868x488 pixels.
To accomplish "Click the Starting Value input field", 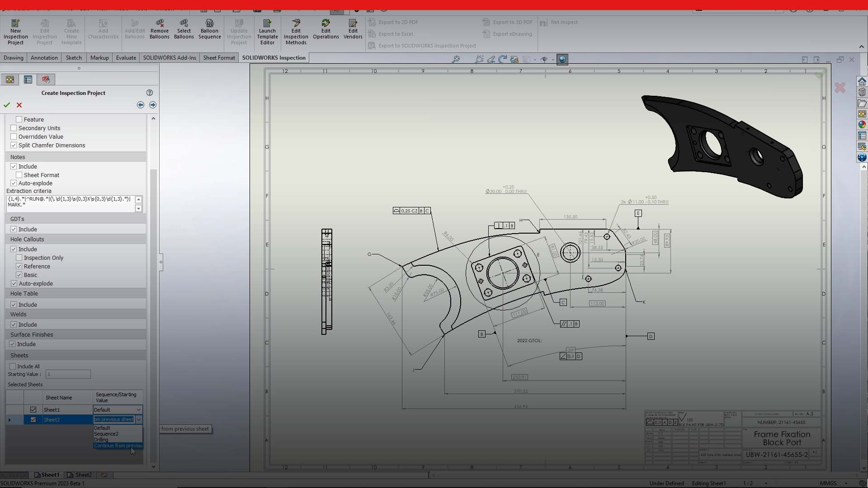I will pyautogui.click(x=68, y=374).
